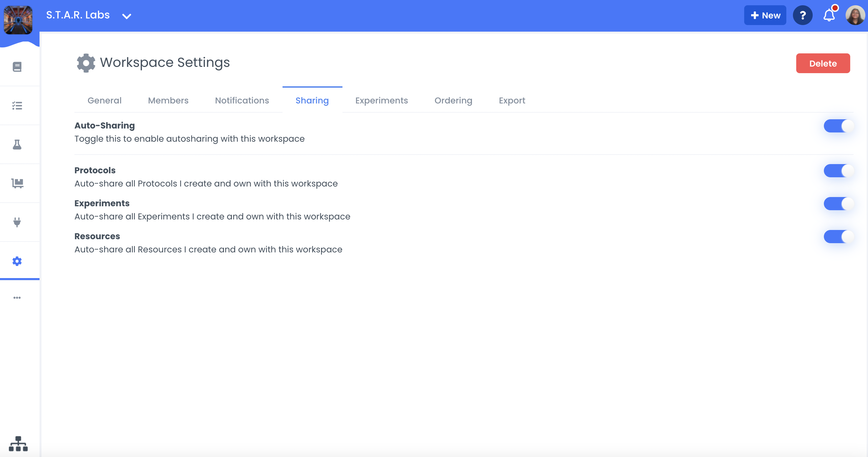This screenshot has width=868, height=457.
Task: Turn off Protocols auto-share toggle
Action: pos(838,171)
